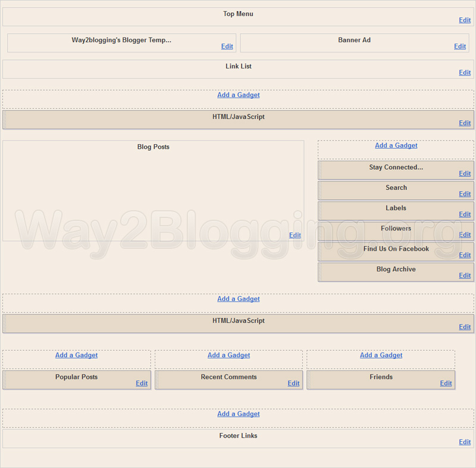Click the Stay Connected... title text
The width and height of the screenshot is (476, 468).
tap(396, 167)
